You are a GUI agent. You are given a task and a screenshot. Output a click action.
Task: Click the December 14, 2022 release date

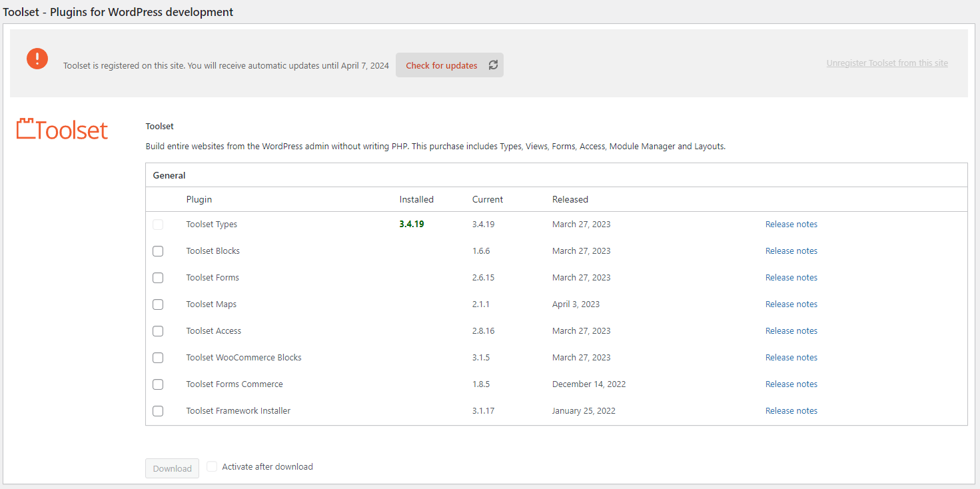(x=589, y=384)
